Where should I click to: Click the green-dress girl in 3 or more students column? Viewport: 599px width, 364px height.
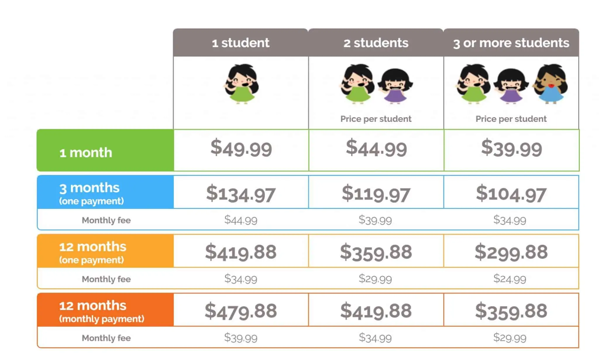[x=473, y=84]
